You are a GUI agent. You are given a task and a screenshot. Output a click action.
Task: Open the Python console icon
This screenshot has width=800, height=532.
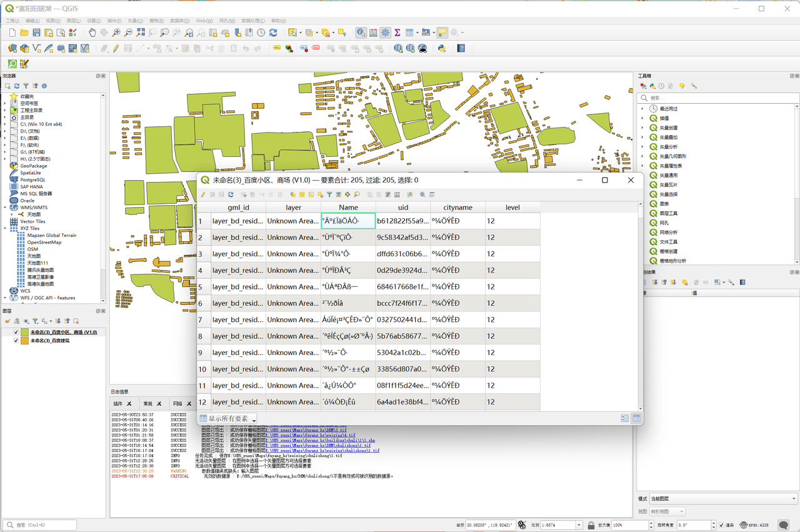441,48
